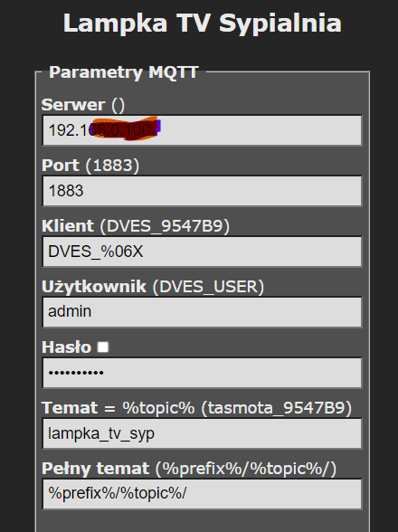
Task: Focus the masked Hasło password field
Action: point(203,373)
